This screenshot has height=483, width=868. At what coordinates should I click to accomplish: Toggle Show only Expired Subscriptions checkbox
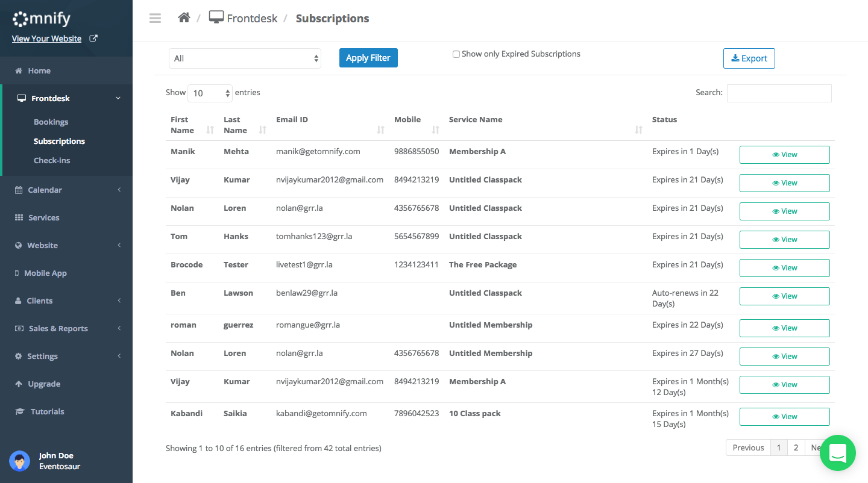click(456, 54)
